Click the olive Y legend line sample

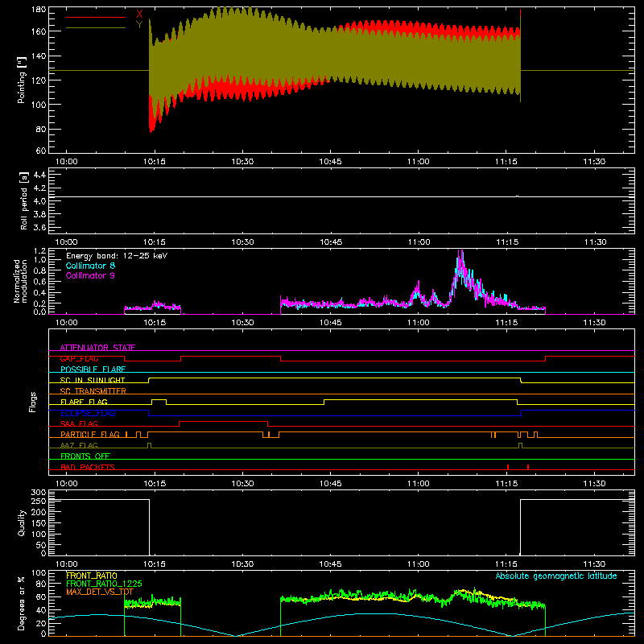click(x=96, y=28)
